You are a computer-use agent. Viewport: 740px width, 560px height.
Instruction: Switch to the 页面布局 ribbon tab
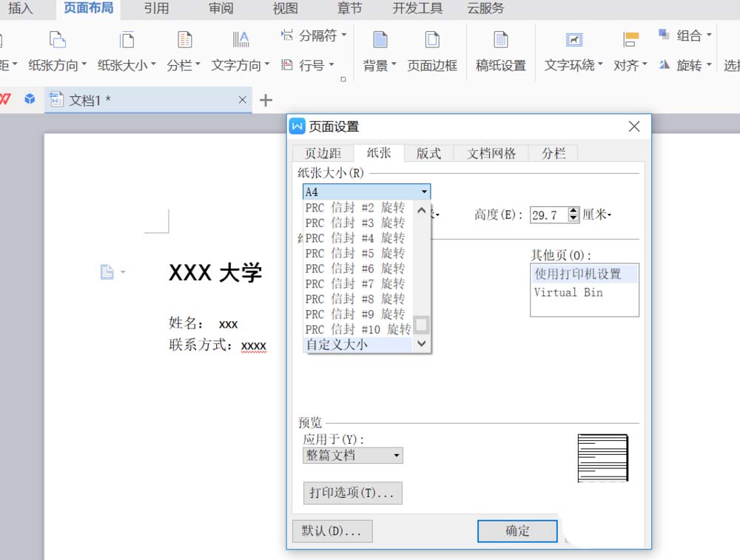click(88, 8)
